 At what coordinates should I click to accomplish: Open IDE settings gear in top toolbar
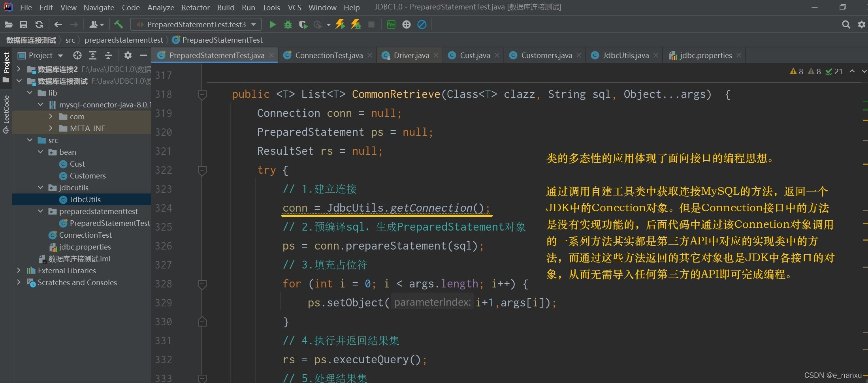pyautogui.click(x=862, y=24)
